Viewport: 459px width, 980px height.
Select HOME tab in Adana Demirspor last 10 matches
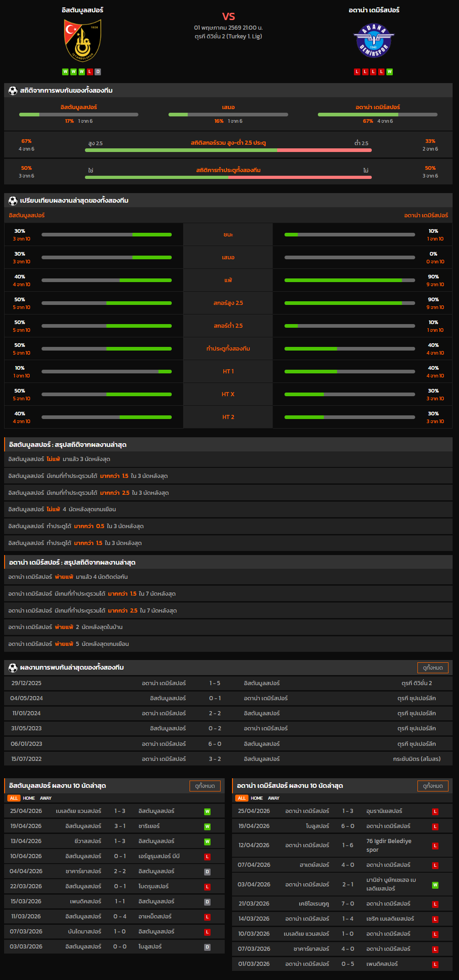click(x=257, y=798)
